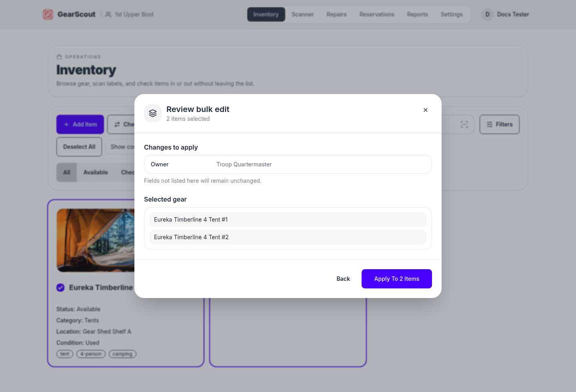The width and height of the screenshot is (576, 392).
Task: Click the tent photo thumbnail
Action: (x=96, y=240)
